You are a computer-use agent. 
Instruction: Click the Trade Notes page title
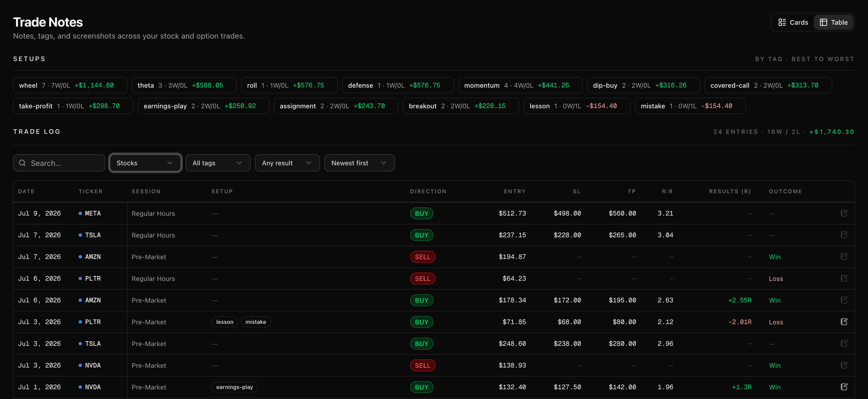click(x=48, y=22)
